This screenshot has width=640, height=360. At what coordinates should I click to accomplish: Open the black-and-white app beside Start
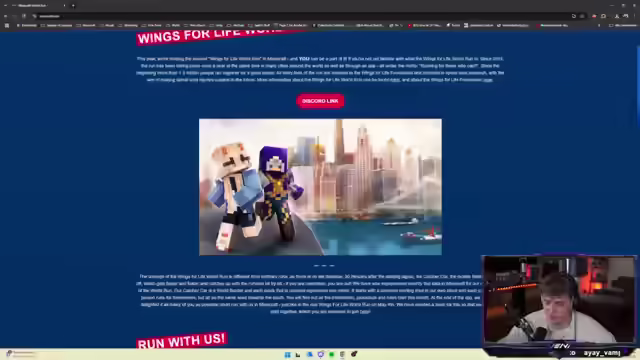coord(298,354)
